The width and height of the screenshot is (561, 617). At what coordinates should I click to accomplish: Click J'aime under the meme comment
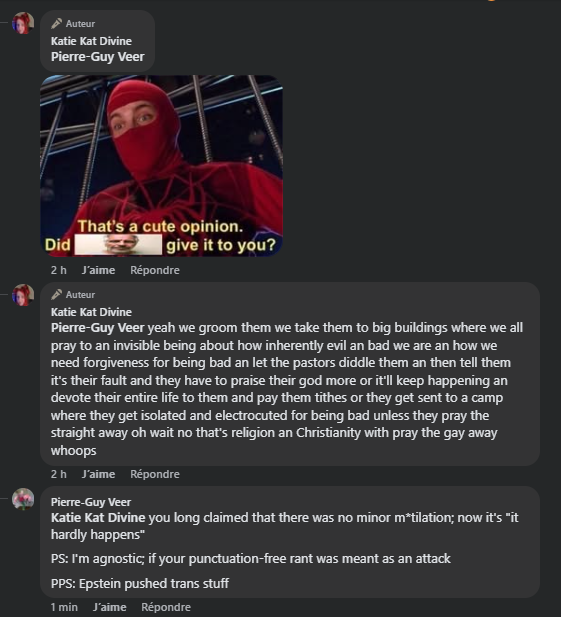(98, 270)
